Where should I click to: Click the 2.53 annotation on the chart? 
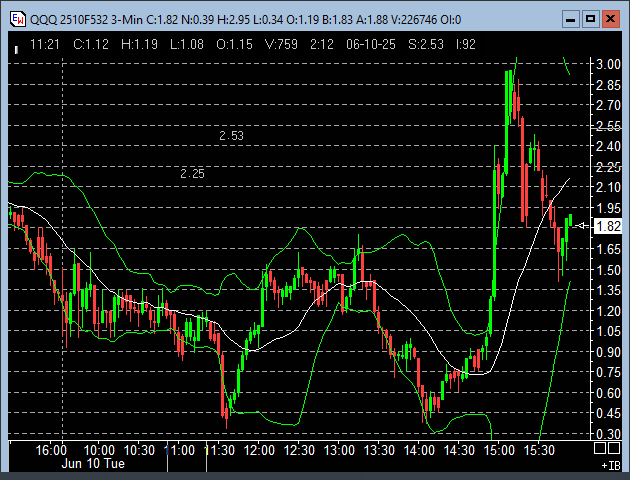click(231, 136)
